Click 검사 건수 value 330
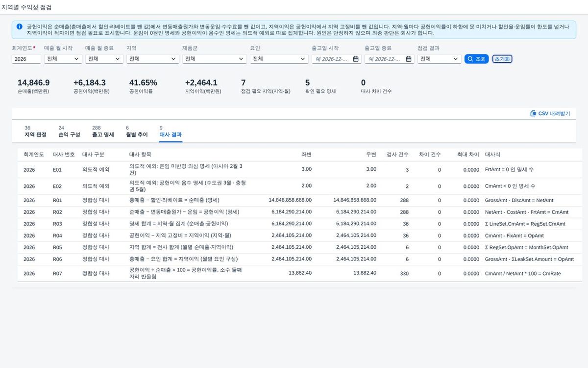 click(404, 273)
